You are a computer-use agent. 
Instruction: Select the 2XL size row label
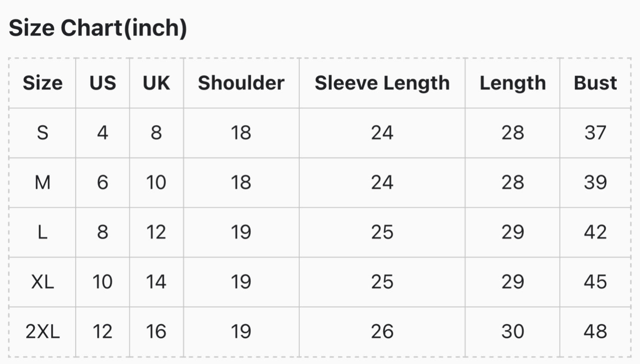pyautogui.click(x=43, y=332)
